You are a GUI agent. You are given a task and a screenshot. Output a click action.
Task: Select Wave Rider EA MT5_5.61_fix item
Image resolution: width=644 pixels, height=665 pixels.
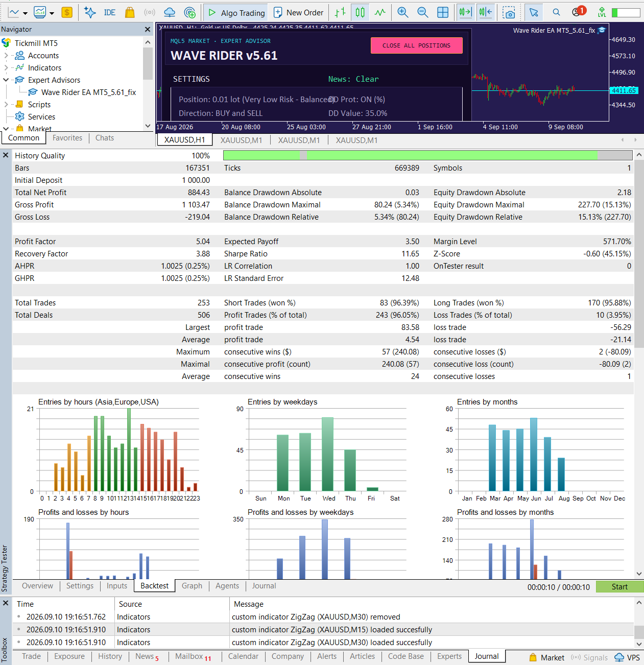pos(88,92)
